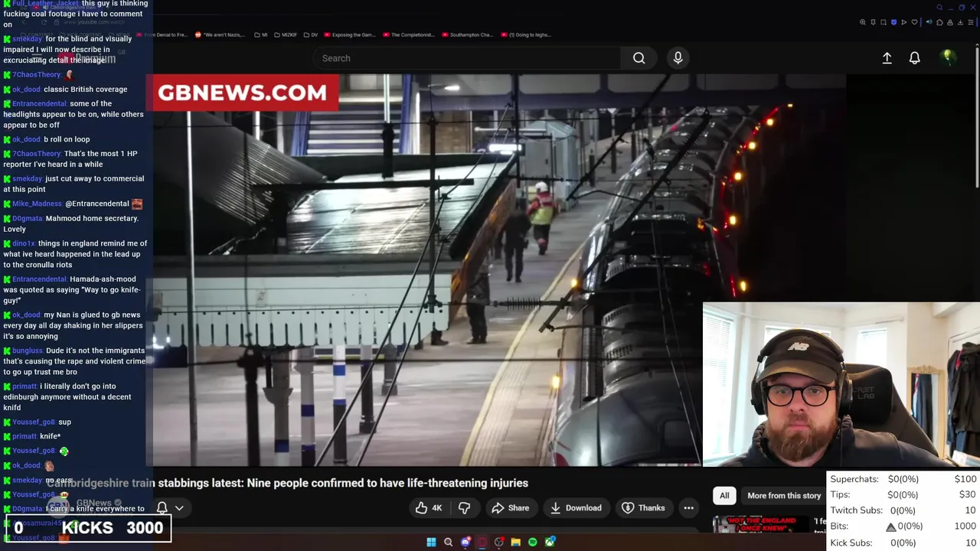Click the Share button
This screenshot has width=980, height=551.
click(510, 508)
